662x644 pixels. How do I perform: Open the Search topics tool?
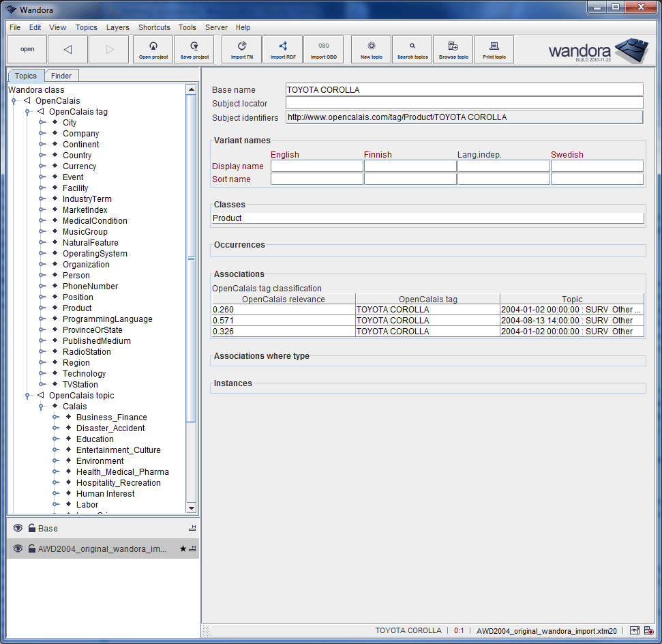click(x=412, y=49)
